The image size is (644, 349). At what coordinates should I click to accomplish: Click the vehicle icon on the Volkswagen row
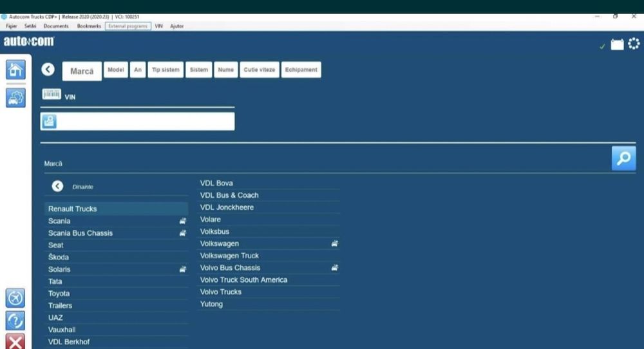335,243
